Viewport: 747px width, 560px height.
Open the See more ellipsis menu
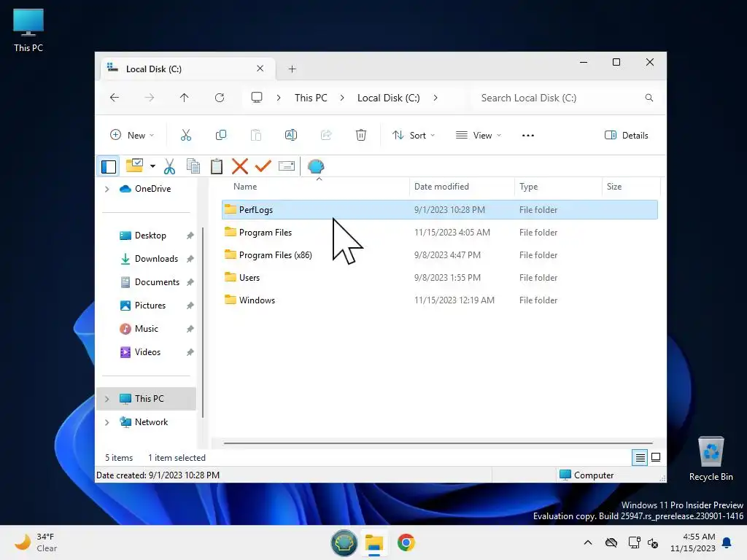tap(528, 135)
